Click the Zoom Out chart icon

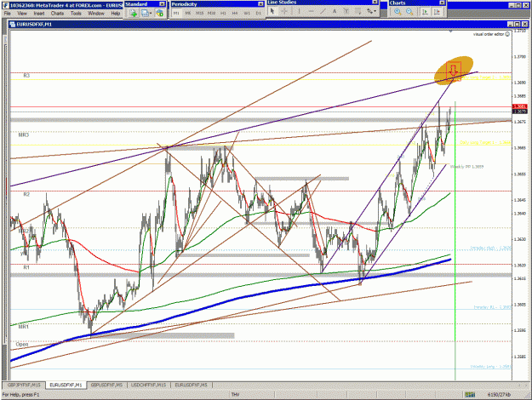pos(409,12)
